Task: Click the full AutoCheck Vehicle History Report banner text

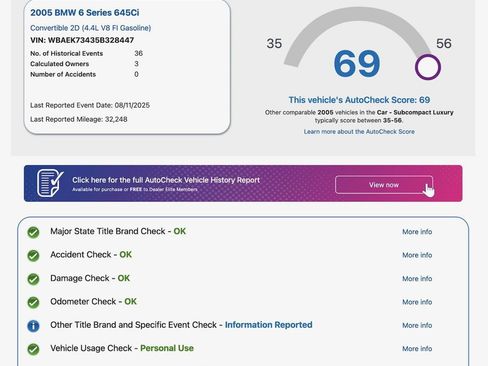Action: (x=166, y=180)
